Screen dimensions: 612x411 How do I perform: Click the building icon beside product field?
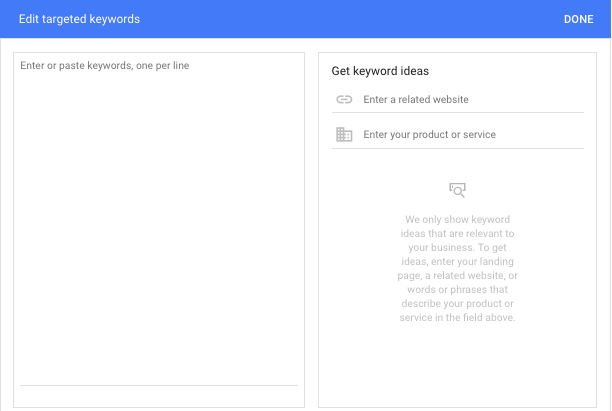click(344, 135)
